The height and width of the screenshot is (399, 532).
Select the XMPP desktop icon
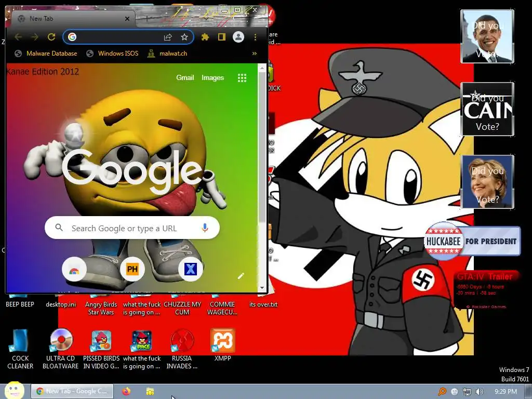coord(222,344)
